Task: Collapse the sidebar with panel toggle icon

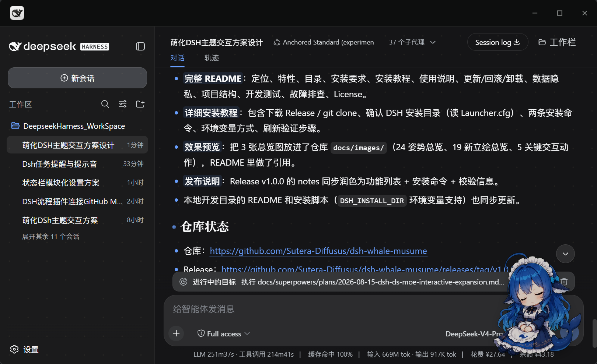Action: (140, 46)
